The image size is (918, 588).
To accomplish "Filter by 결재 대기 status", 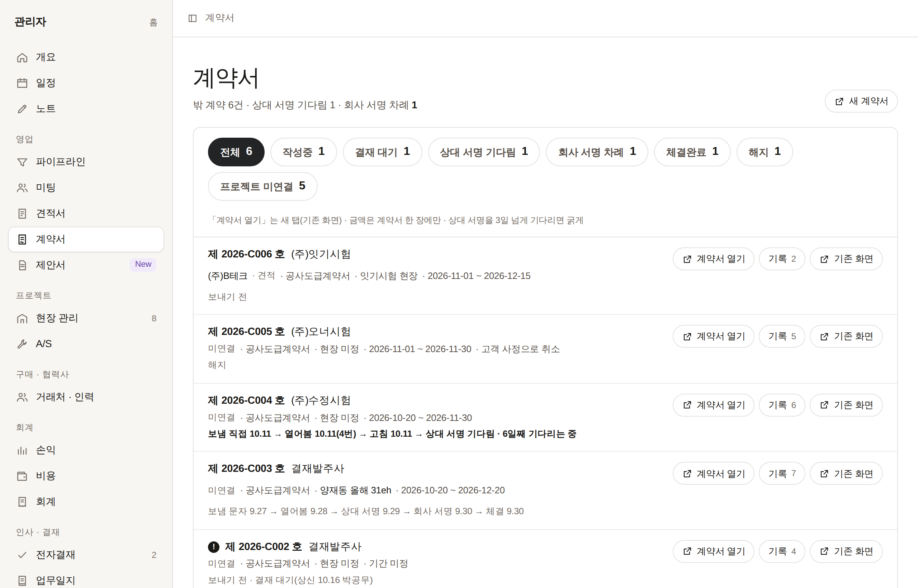I will [382, 152].
